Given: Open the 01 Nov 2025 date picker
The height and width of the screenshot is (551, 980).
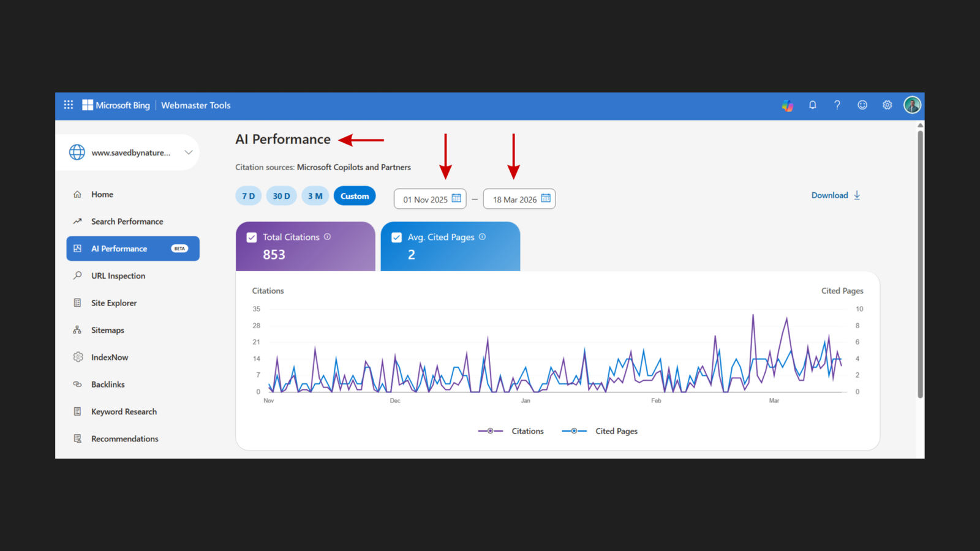Looking at the screenshot, I should click(456, 198).
